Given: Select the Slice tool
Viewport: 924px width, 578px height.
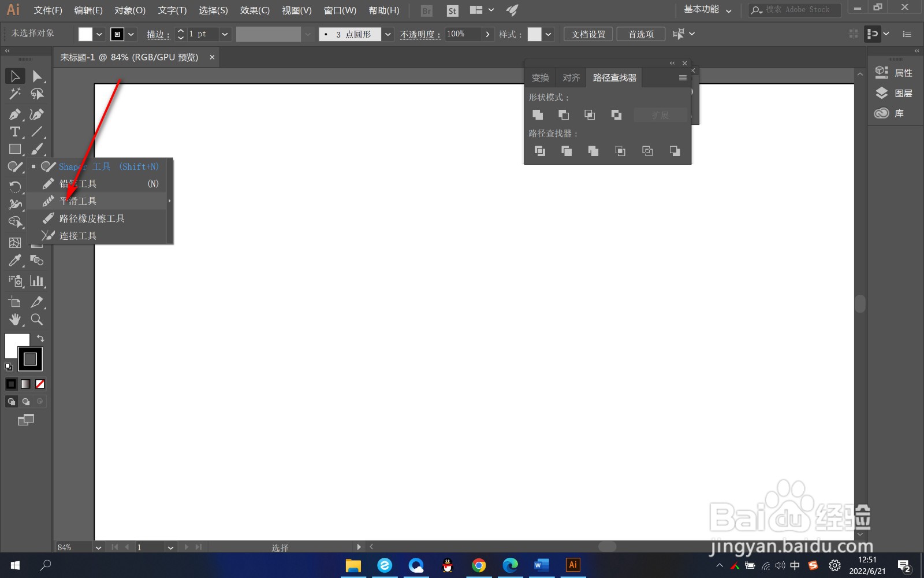Looking at the screenshot, I should pos(37,302).
